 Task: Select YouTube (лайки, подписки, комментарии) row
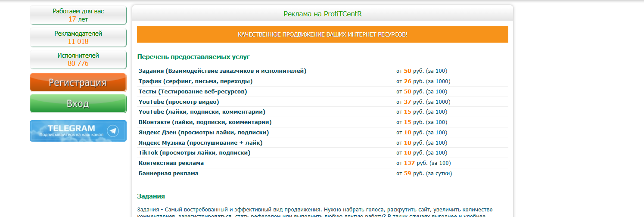[x=323, y=112]
